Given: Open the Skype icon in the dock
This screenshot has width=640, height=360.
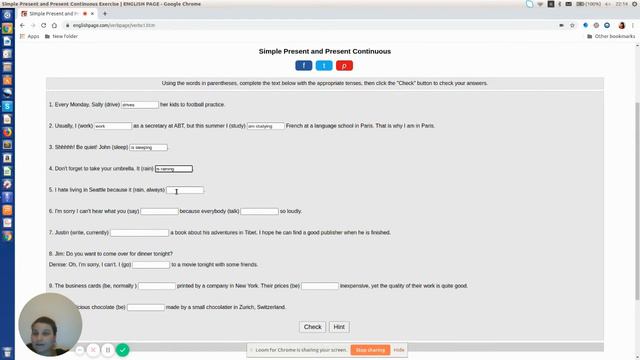Looking at the screenshot, I should (7, 106).
